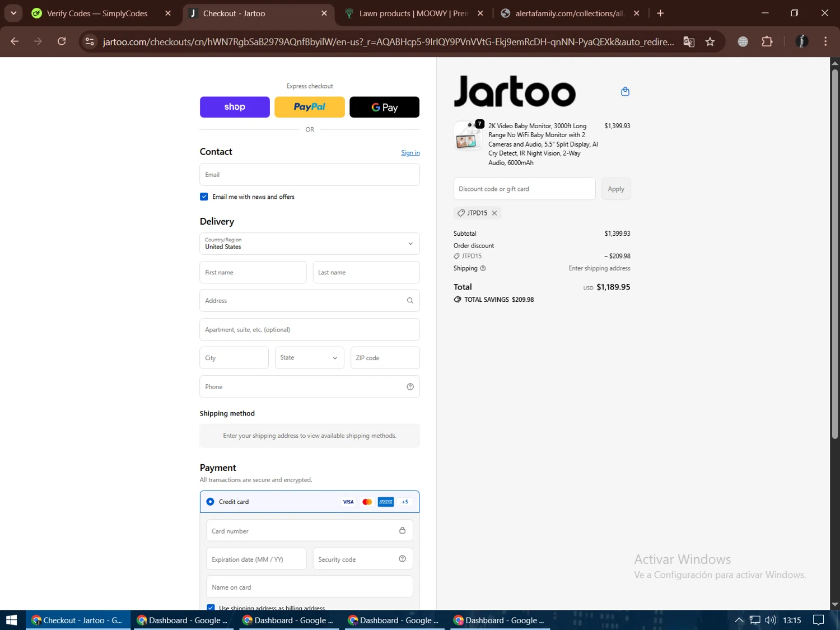Click Apply discount button
840x630 pixels.
point(616,189)
